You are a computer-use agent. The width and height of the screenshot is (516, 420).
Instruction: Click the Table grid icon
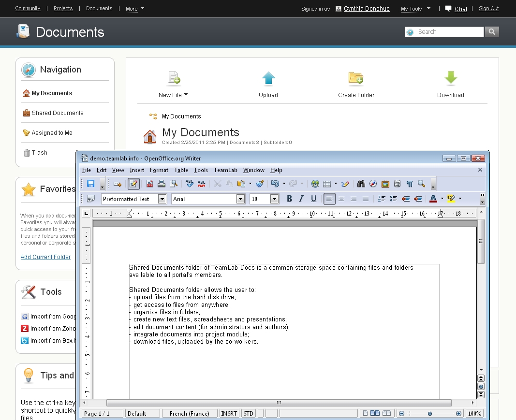tap(327, 184)
